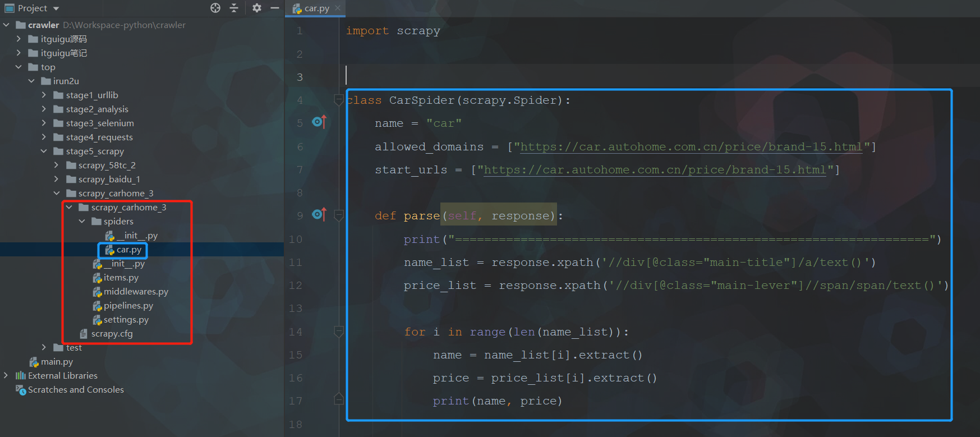
Task: Click the overriding attribute gutter icon on line 5
Action: [x=319, y=121]
